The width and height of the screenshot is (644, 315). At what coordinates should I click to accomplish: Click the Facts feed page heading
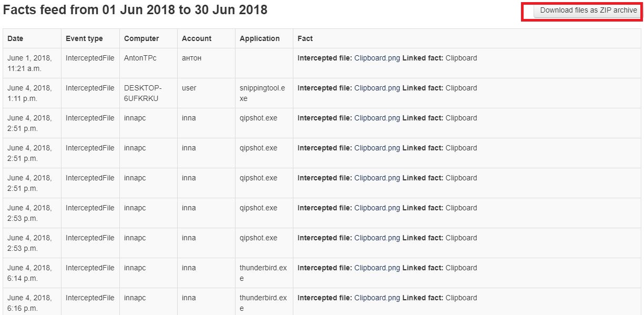135,10
